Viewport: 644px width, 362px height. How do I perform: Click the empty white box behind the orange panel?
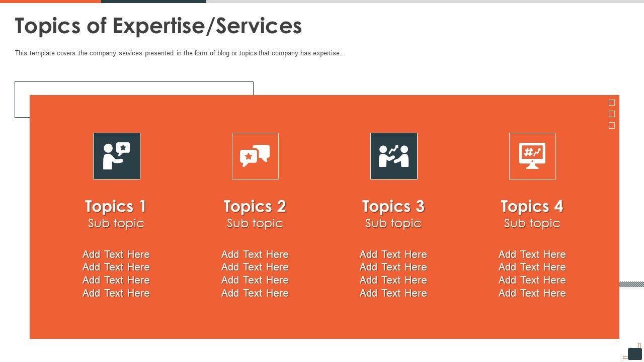click(x=134, y=88)
